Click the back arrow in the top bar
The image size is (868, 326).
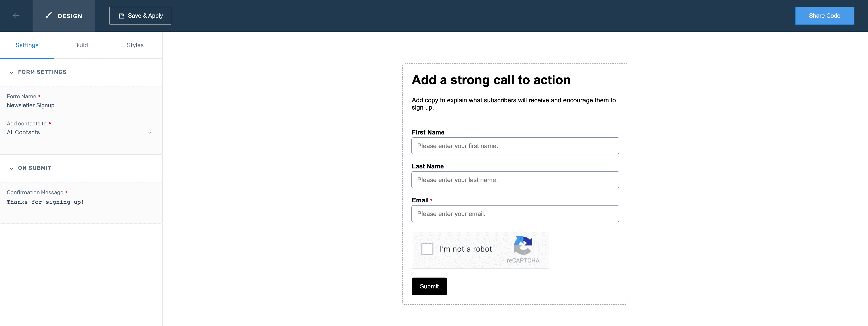click(x=16, y=16)
